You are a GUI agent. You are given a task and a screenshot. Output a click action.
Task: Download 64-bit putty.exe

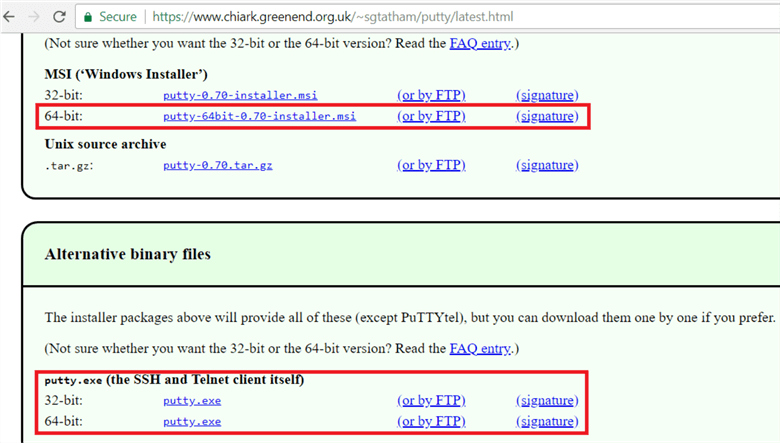pyautogui.click(x=192, y=422)
